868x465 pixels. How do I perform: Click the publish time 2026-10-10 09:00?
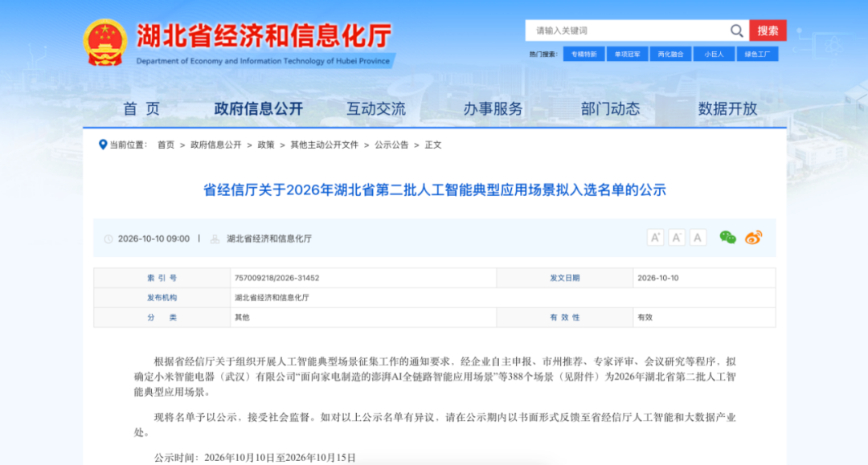click(154, 239)
